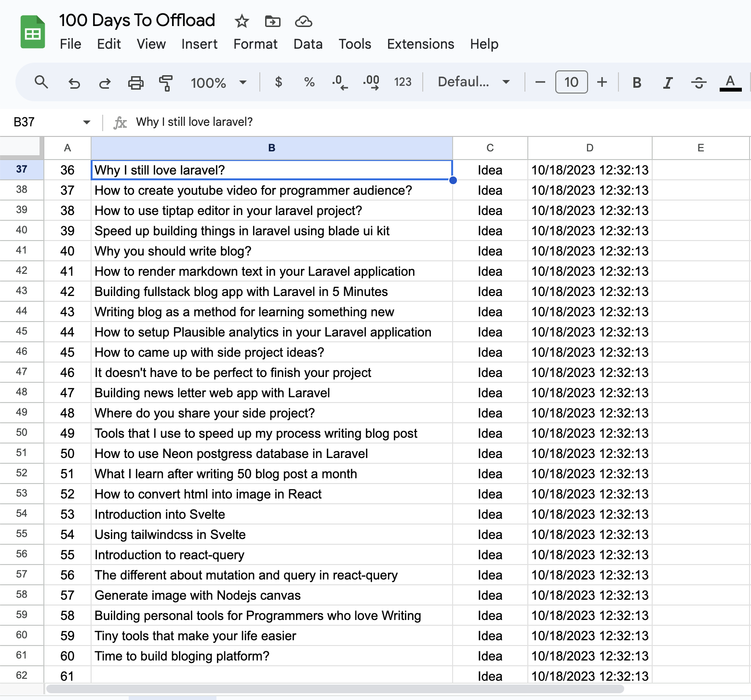Expand the Name box dropdown arrow
This screenshot has width=751, height=700.
[x=87, y=122]
